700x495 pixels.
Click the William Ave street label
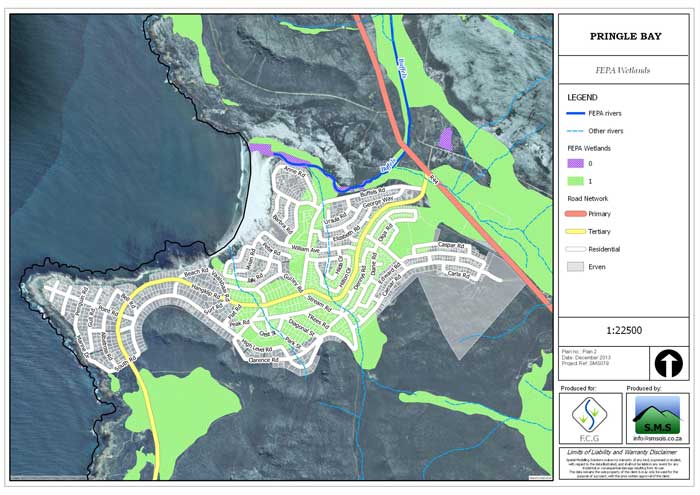(306, 249)
